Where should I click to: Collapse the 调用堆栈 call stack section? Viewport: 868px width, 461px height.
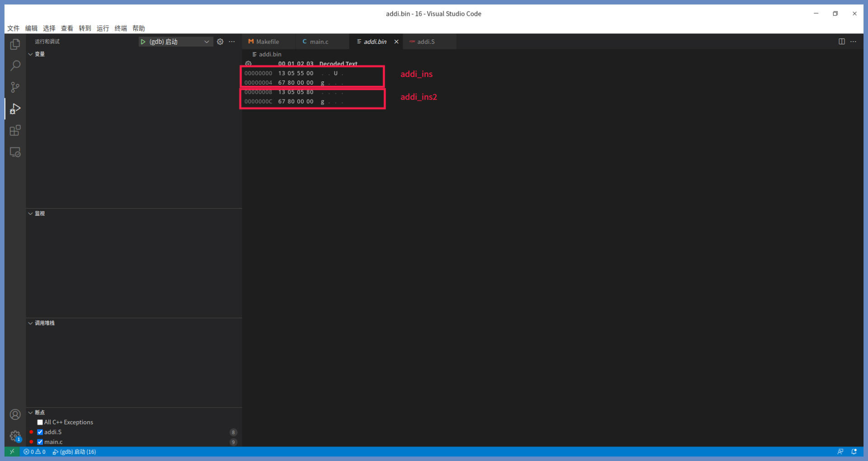[x=31, y=323]
